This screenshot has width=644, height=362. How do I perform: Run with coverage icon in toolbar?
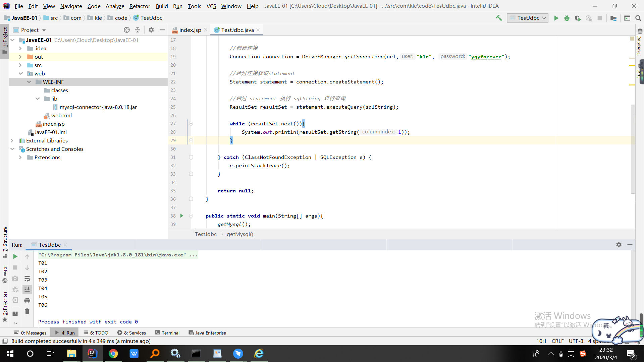pos(578,18)
